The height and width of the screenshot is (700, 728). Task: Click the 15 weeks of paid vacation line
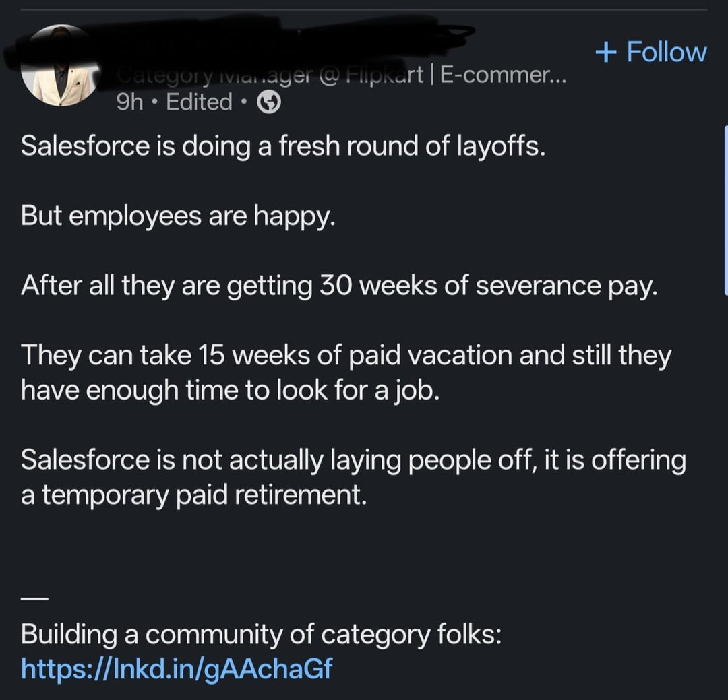coord(346,356)
